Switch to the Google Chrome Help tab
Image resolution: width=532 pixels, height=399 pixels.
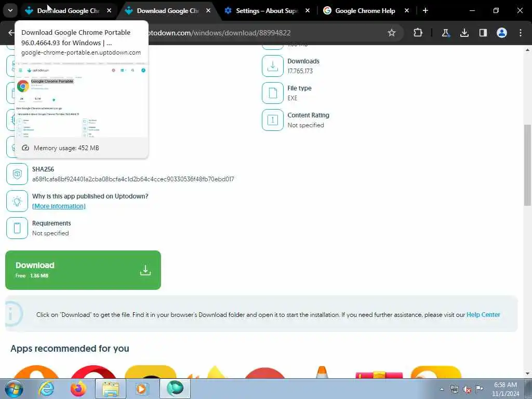coord(365,11)
